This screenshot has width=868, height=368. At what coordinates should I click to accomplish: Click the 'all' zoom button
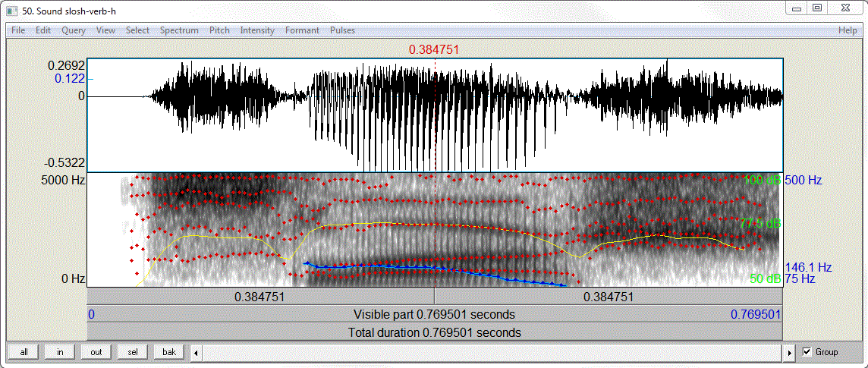[24, 352]
